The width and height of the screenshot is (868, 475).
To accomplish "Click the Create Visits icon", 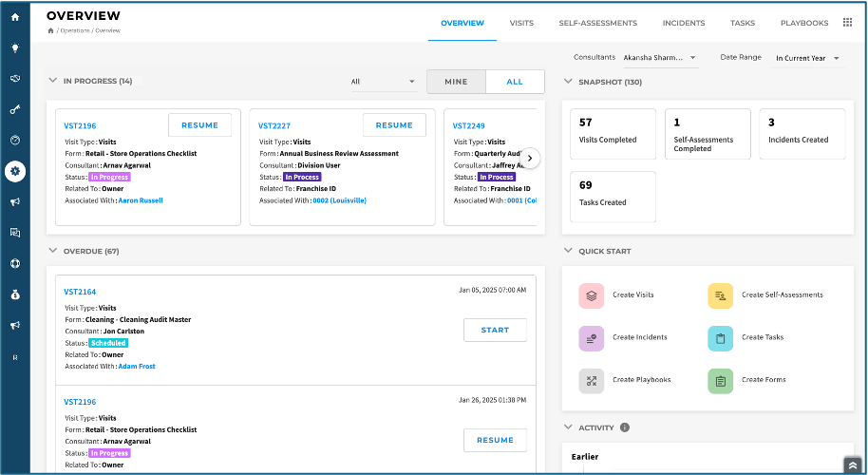I will point(592,295).
